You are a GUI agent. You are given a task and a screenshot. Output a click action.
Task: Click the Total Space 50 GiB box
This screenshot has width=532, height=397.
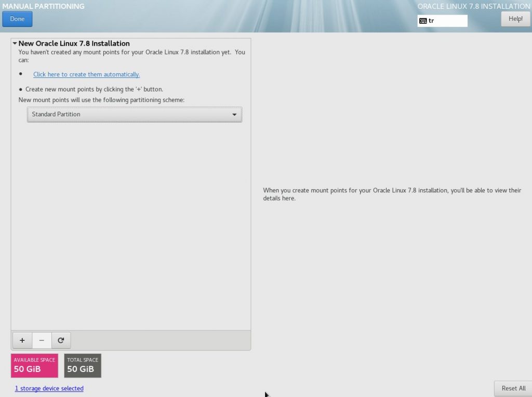(83, 365)
